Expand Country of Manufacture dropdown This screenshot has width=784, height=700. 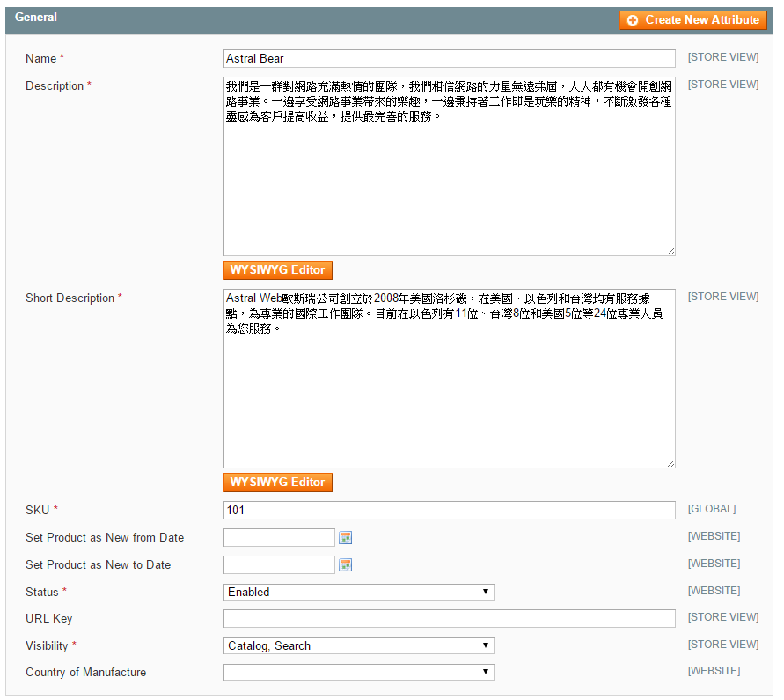pyautogui.click(x=359, y=673)
